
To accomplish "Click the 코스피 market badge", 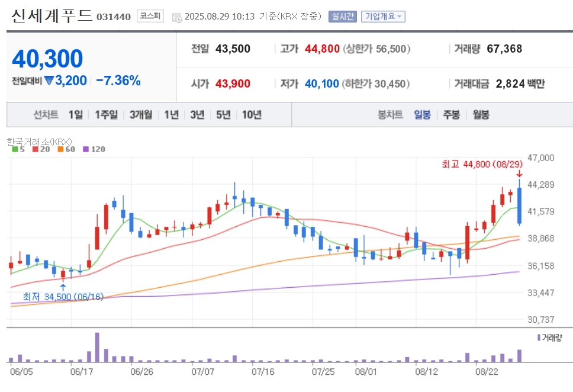I will point(150,16).
